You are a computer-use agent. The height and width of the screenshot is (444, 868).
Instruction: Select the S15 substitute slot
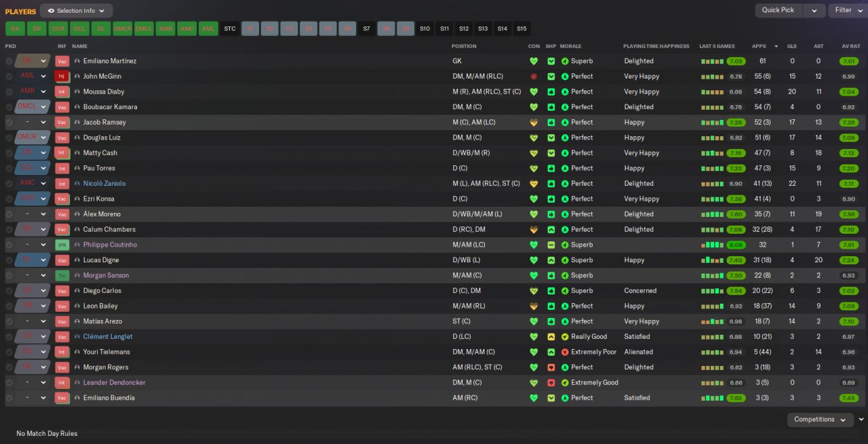coord(521,28)
